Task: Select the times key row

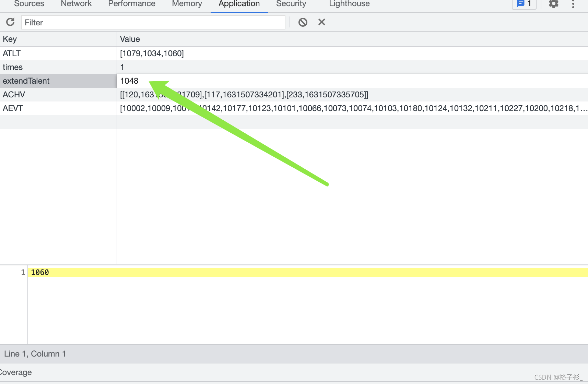Action: coord(58,67)
